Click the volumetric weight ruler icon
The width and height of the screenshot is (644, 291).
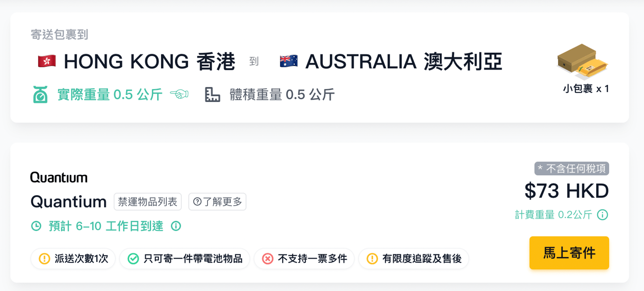point(212,95)
